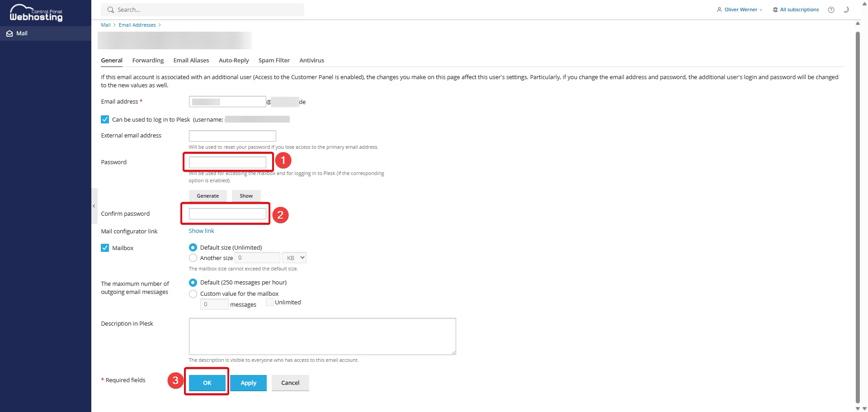Uncheck the Mailbox checkbox
868x412 pixels.
pos(104,248)
